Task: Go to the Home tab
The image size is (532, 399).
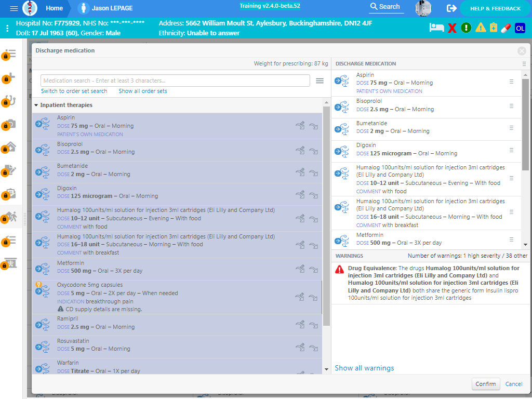Action: (54, 8)
